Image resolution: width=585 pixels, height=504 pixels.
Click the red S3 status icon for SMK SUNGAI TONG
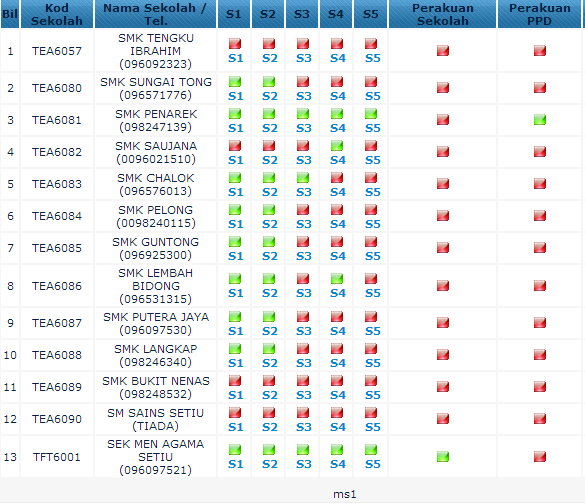(303, 81)
